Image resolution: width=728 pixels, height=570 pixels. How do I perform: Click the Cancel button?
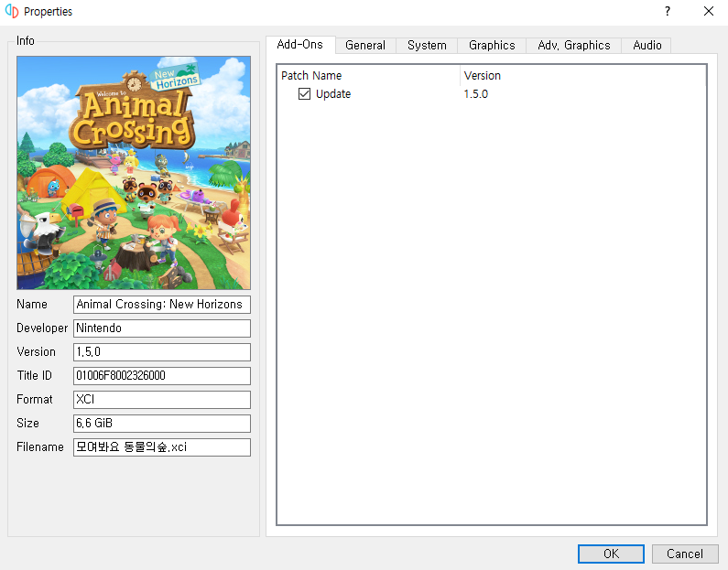pyautogui.click(x=685, y=554)
